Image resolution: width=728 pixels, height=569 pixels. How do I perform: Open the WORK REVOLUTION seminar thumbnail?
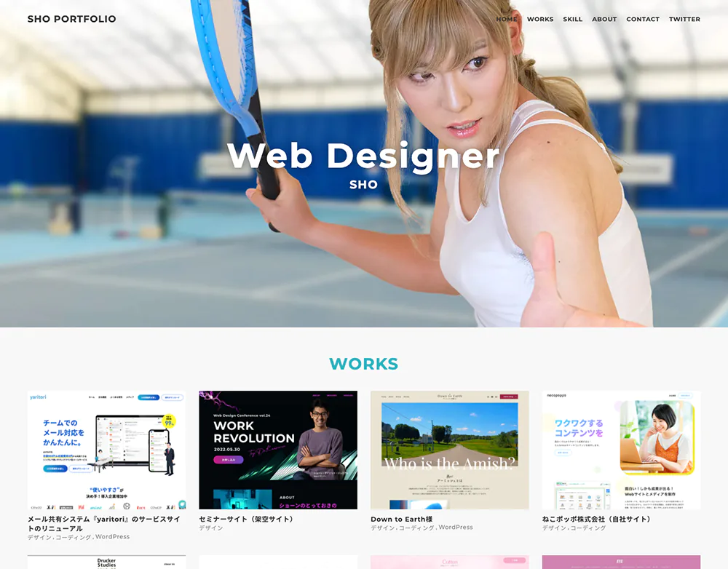point(278,450)
